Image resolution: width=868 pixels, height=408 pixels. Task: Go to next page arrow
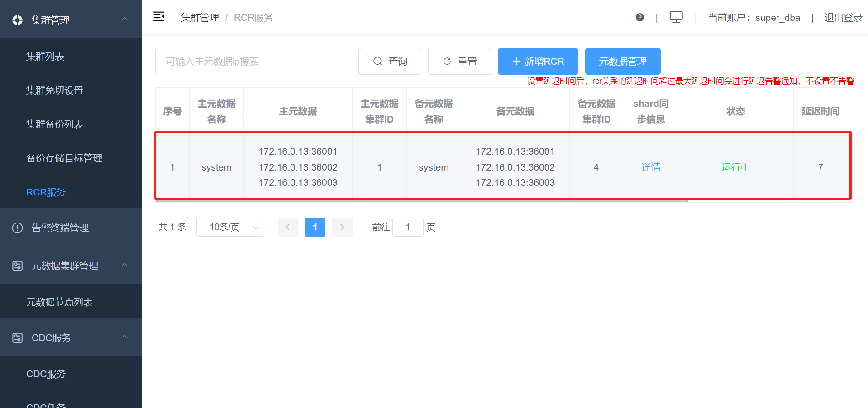[342, 227]
